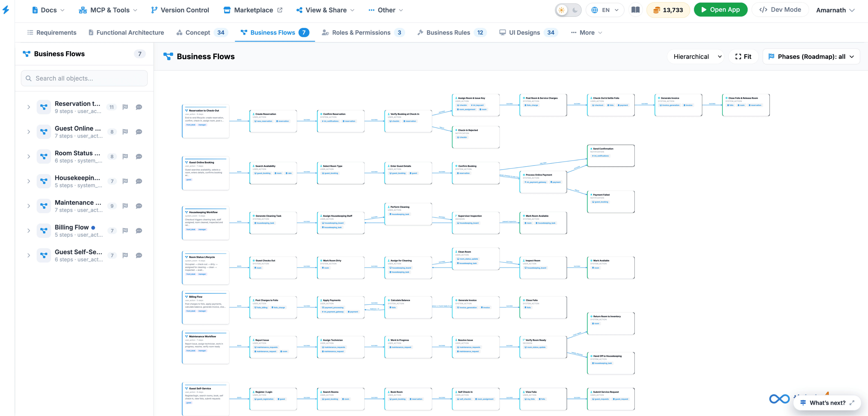Click the Search all objects field
This screenshot has height=416, width=868.
coord(84,78)
